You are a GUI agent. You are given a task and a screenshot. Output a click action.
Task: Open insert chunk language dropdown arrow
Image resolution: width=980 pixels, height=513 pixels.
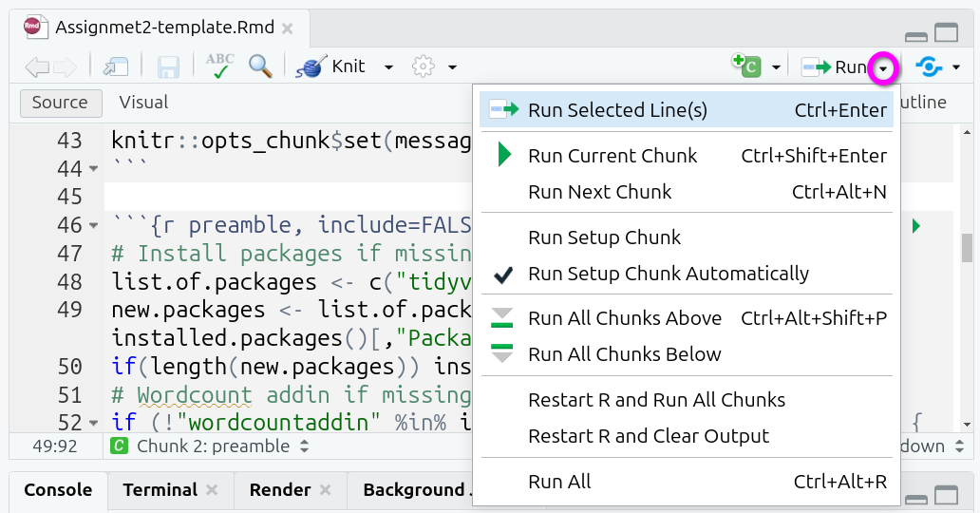click(776, 66)
